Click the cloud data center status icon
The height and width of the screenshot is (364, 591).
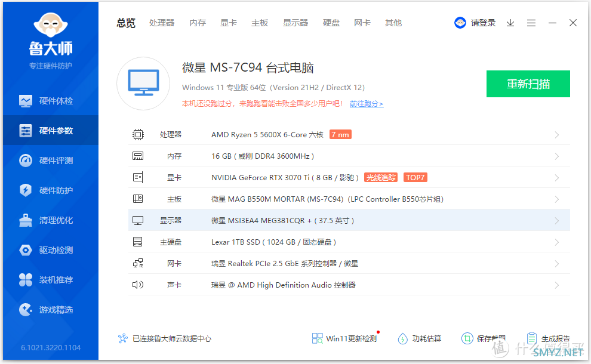[x=123, y=338]
